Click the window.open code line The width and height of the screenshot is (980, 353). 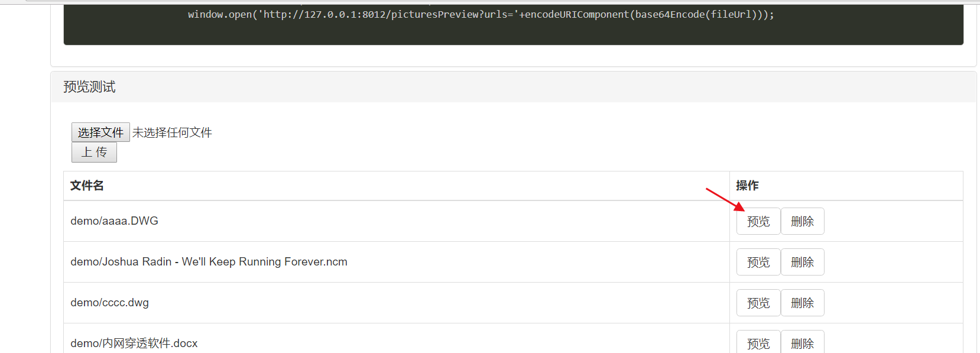[479, 14]
